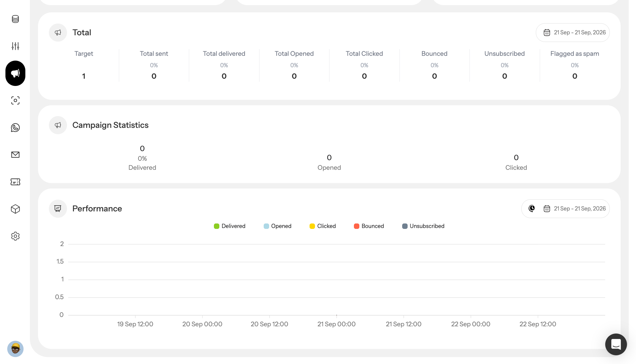Click the Bounced stat in Total
The width and height of the screenshot is (636, 364).
434,65
